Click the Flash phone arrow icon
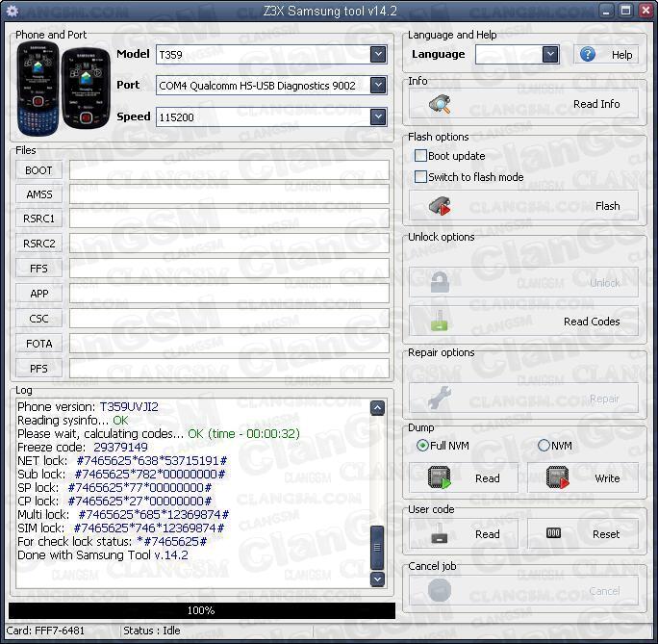The height and width of the screenshot is (644, 658). tap(440, 206)
